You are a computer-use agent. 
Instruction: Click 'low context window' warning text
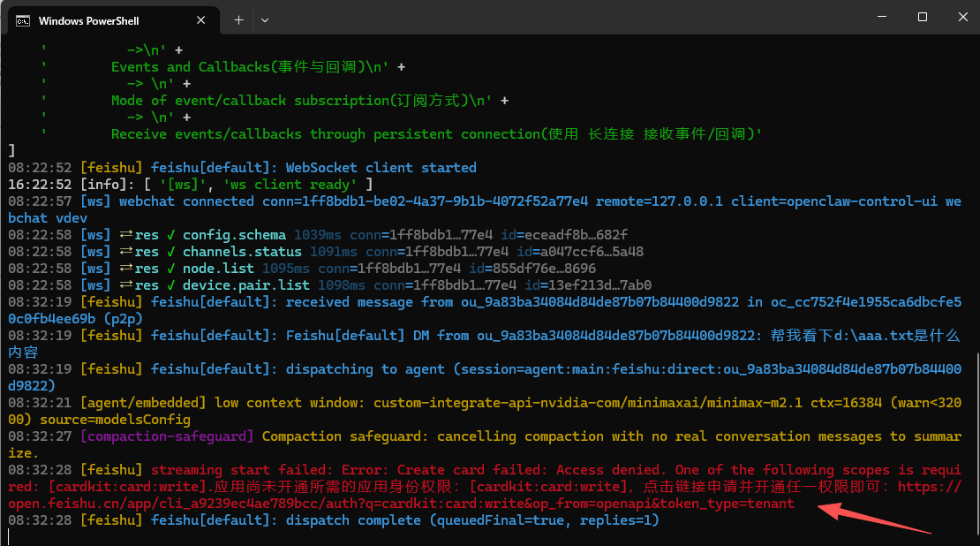288,403
